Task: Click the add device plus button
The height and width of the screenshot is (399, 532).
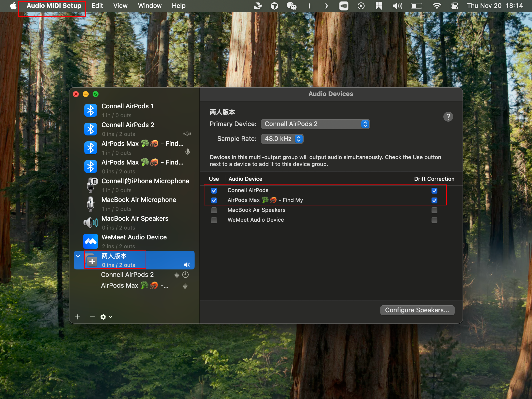Action: tap(78, 317)
